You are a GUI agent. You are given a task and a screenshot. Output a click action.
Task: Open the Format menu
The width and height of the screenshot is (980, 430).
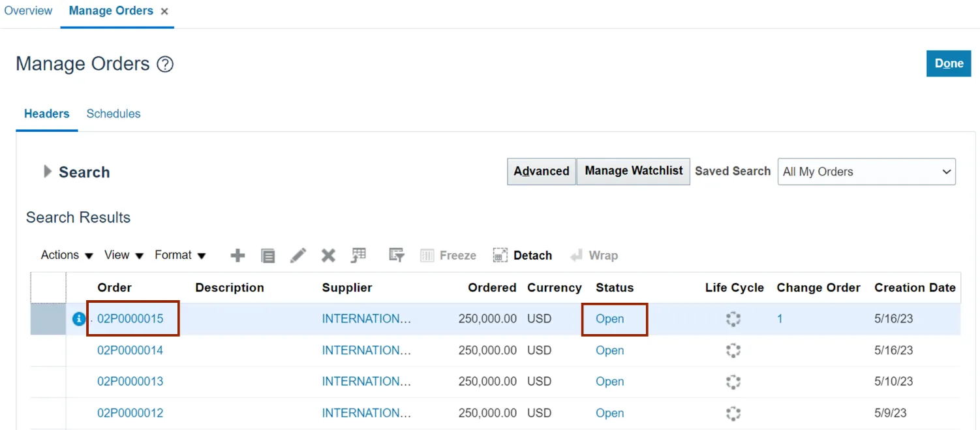[180, 255]
